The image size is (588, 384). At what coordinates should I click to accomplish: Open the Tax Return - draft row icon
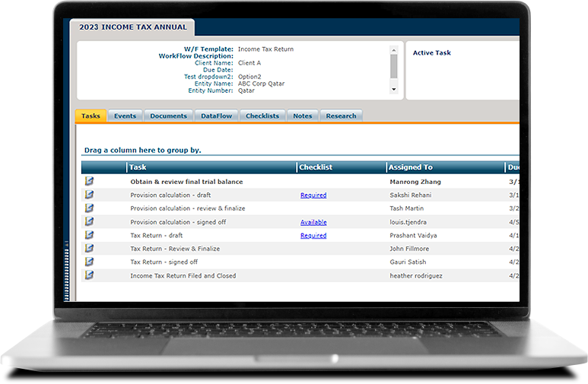[x=89, y=236]
